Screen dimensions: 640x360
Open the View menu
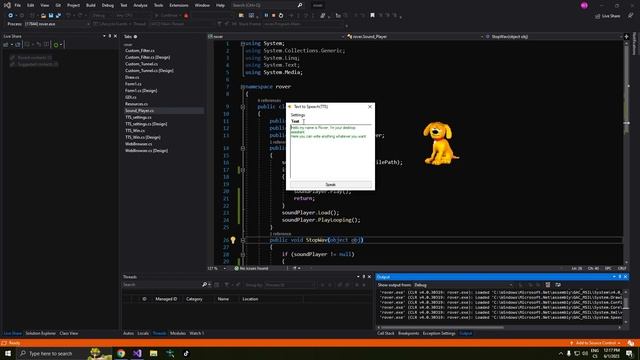[44, 5]
